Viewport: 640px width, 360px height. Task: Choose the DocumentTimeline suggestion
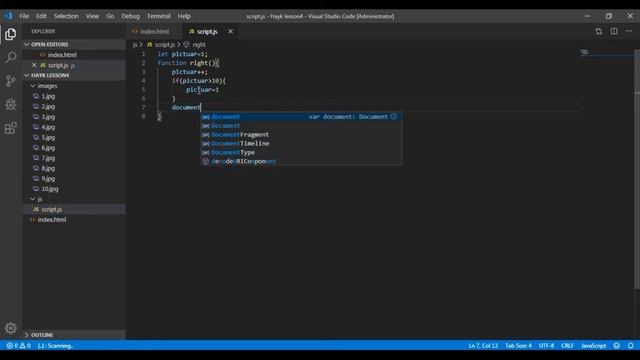tap(301, 144)
